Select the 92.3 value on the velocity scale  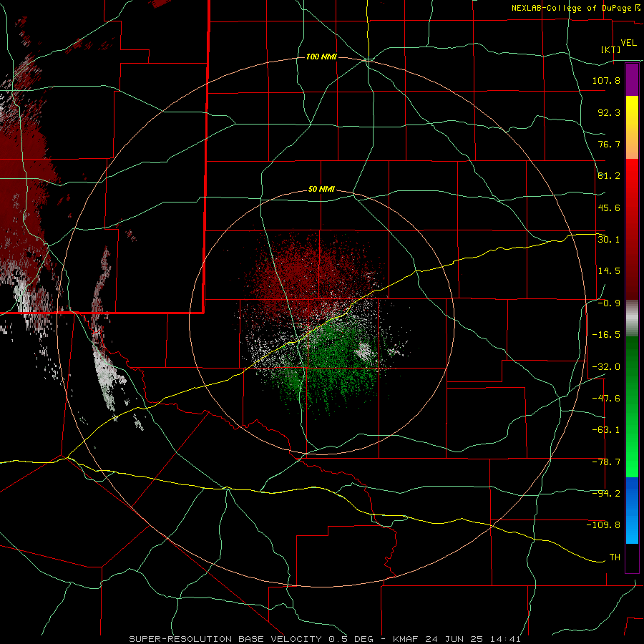point(609,112)
